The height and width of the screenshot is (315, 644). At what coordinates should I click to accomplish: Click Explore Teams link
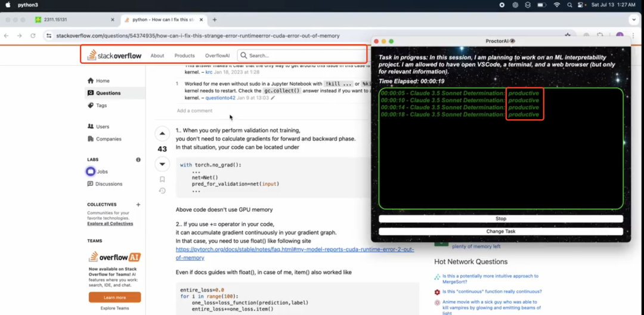point(114,308)
